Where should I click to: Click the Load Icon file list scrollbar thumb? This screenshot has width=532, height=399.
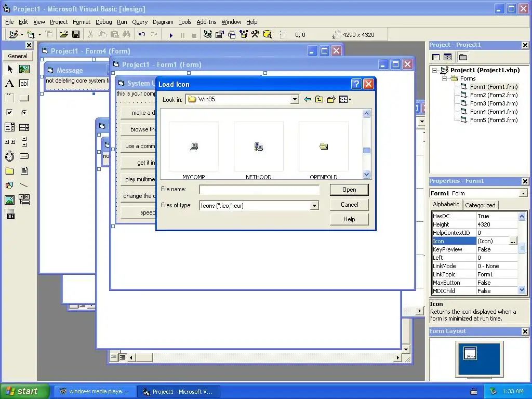[x=366, y=151]
